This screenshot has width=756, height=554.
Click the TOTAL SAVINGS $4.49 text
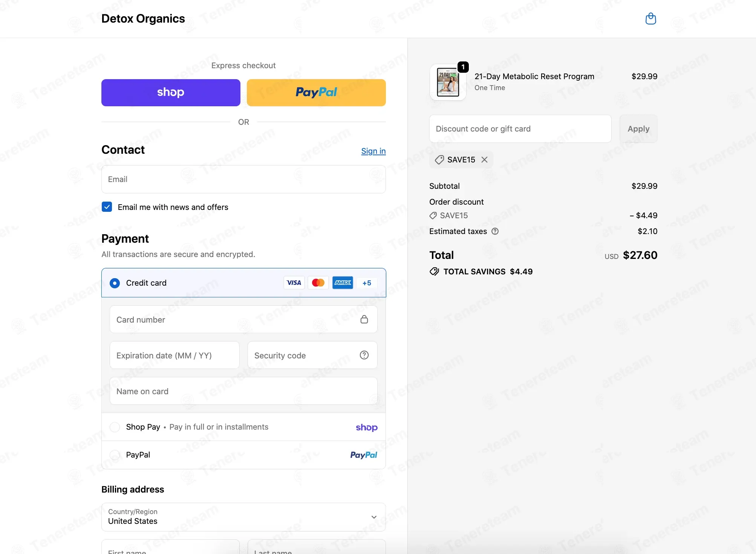[488, 272]
